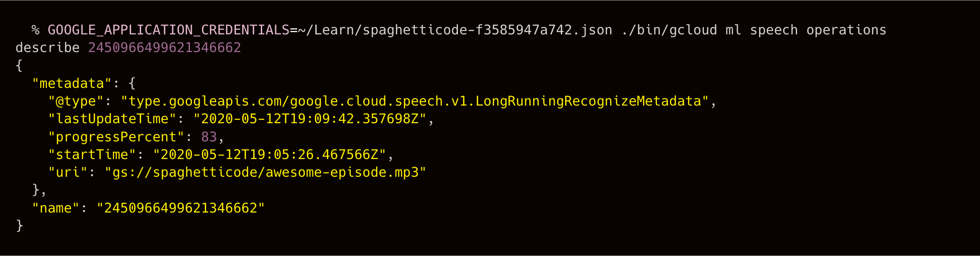Click the "@type" JSON key
980x256 pixels.
[x=76, y=101]
